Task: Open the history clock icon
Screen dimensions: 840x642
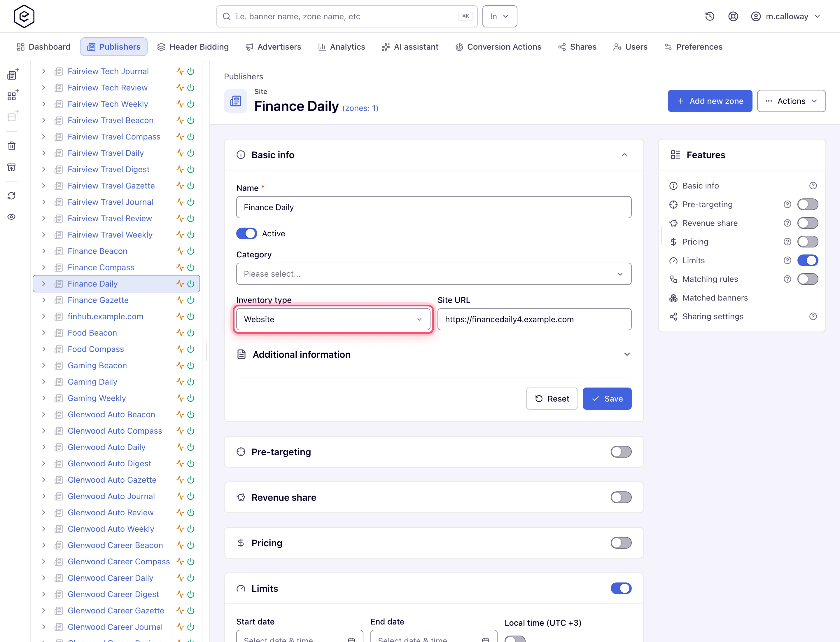Action: pos(710,16)
